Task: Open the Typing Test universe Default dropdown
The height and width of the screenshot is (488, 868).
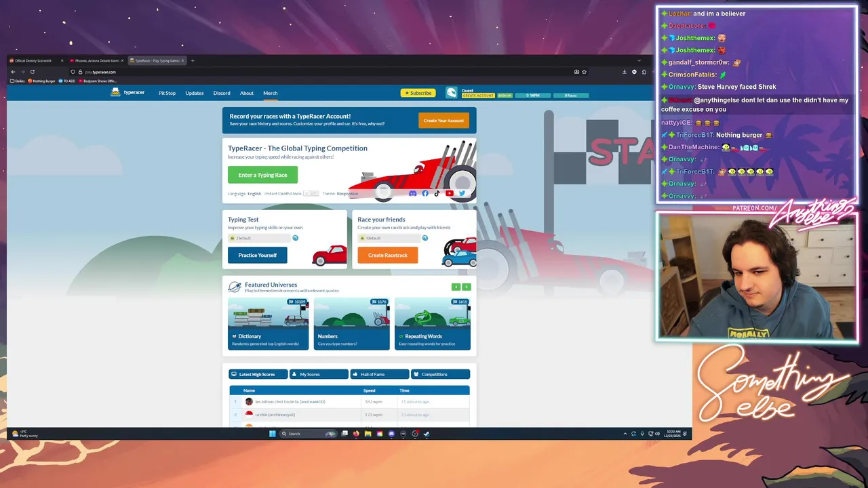Action: [260, 238]
